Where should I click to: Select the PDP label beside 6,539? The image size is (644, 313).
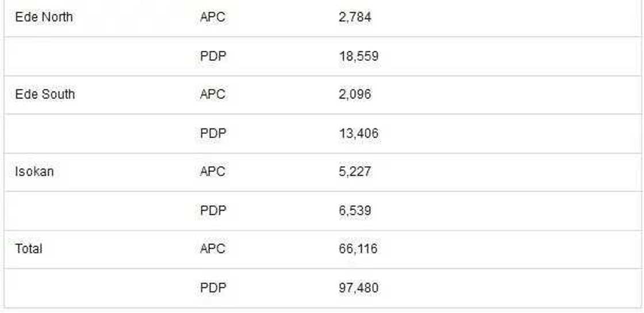click(213, 211)
